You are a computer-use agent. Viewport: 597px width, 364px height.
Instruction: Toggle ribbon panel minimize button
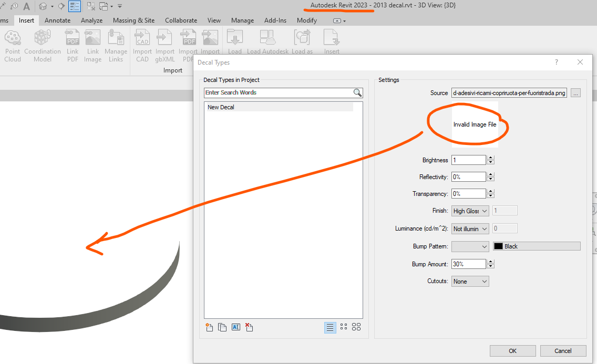(x=337, y=20)
